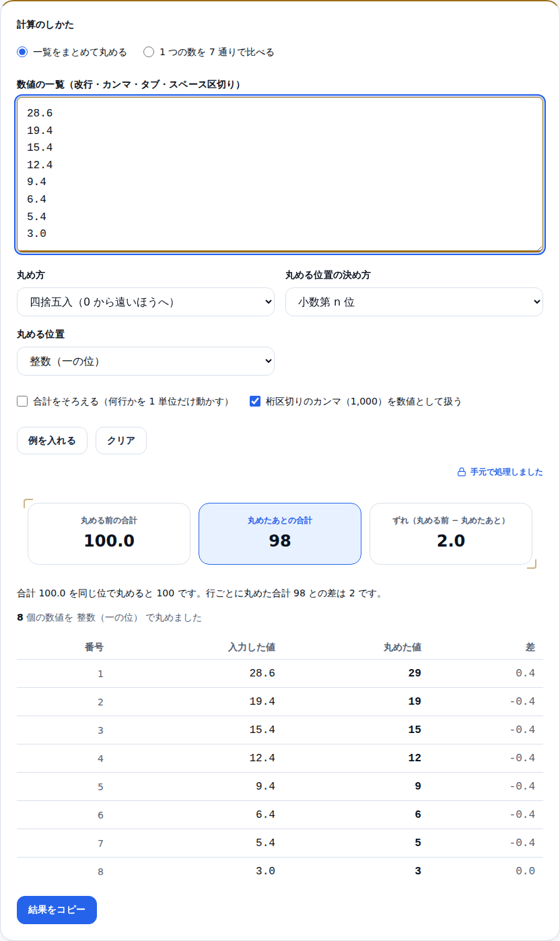Click the difference 0.0 in row 8

526,871
